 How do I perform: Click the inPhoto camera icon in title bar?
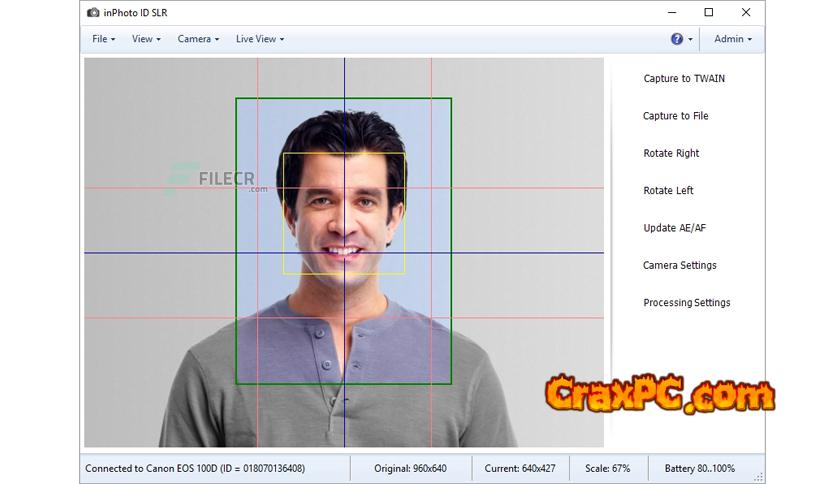93,13
